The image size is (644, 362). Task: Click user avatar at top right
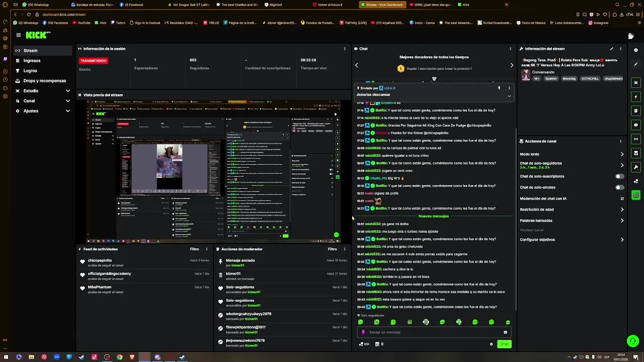[630, 36]
